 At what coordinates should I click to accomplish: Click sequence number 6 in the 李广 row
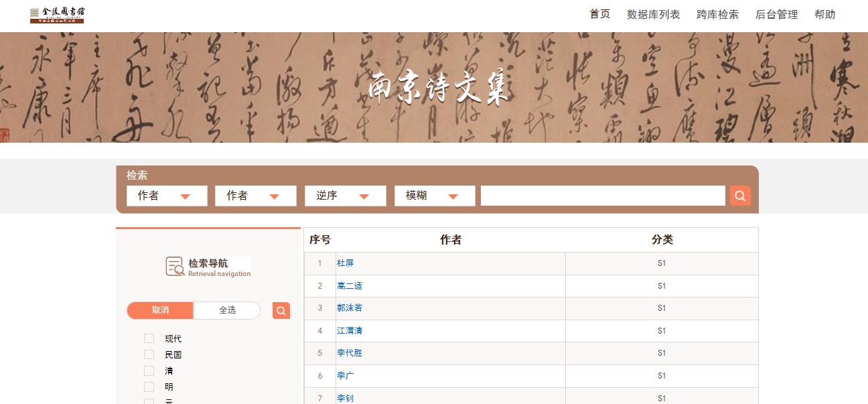tap(320, 376)
